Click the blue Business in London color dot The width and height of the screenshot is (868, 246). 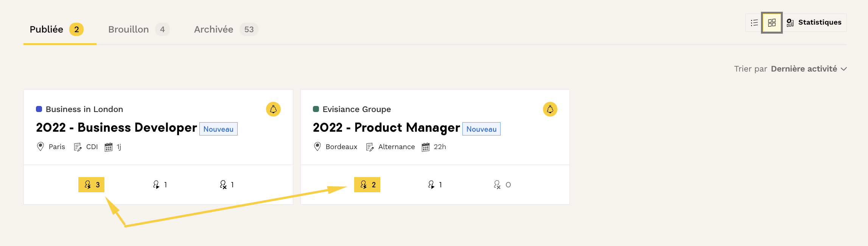click(x=39, y=109)
